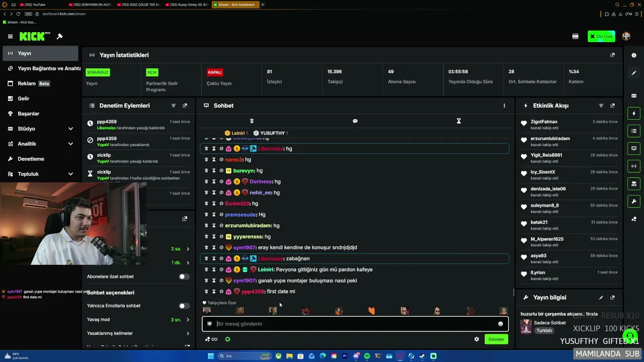Open the emoji picker in message box
This screenshot has width=644, height=362.
point(501,324)
